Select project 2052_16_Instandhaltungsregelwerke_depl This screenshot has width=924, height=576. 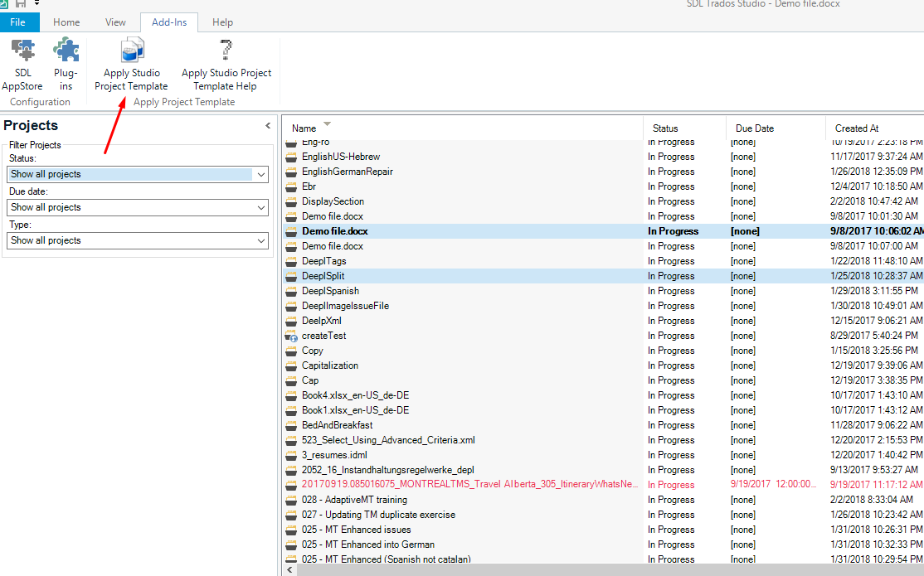click(387, 470)
